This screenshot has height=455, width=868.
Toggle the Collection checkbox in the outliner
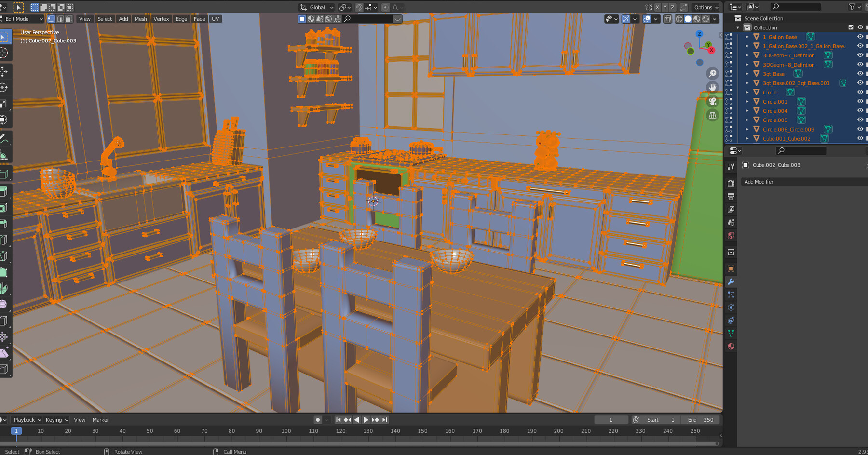[851, 27]
